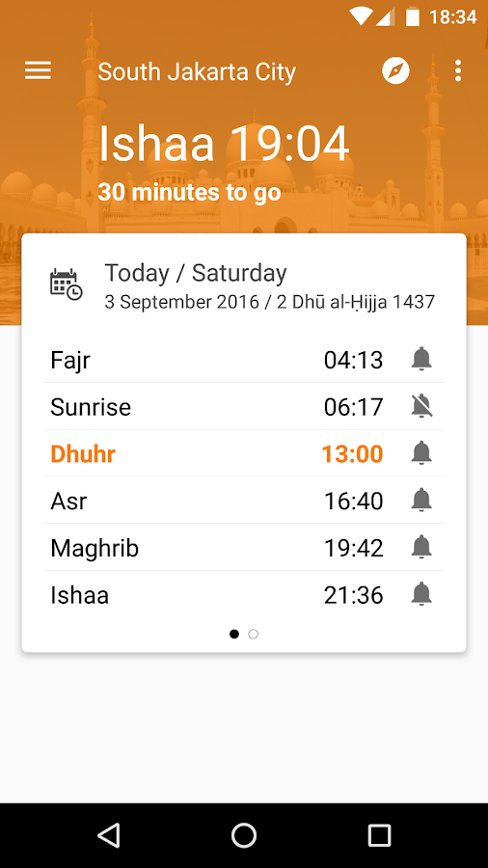The height and width of the screenshot is (868, 488).
Task: Toggle the Ishaa notification bell
Action: (421, 594)
